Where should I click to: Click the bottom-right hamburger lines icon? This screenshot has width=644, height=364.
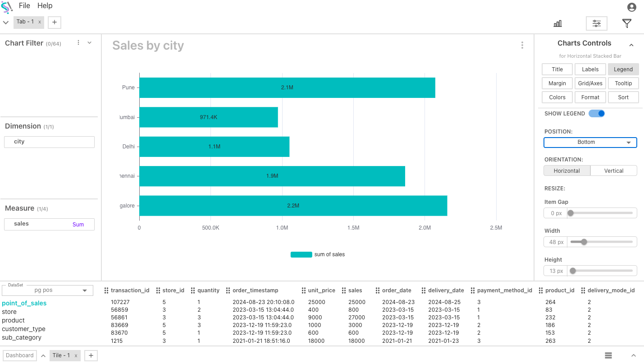pyautogui.click(x=608, y=355)
